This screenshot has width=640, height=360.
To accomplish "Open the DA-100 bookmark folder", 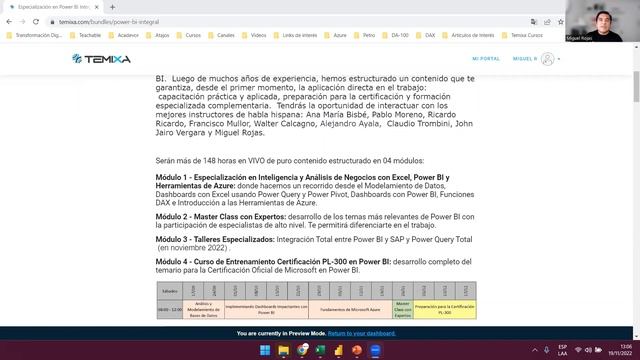I will click(396, 36).
